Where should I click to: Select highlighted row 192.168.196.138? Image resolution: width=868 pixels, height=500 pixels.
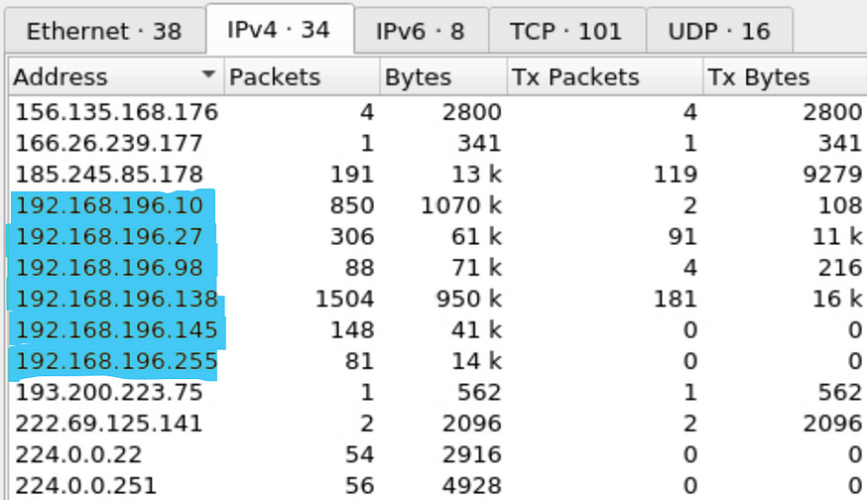(x=114, y=300)
